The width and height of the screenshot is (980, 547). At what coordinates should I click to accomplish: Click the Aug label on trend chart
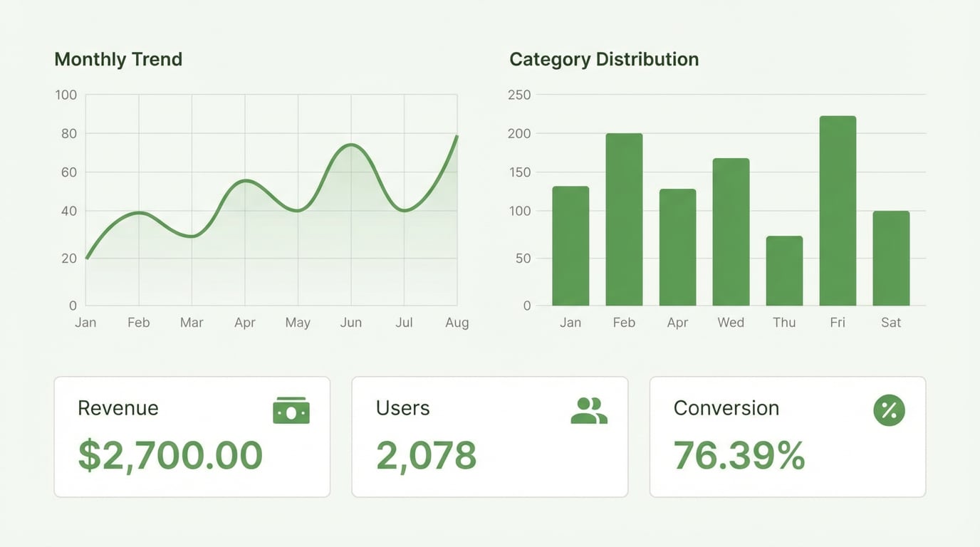pos(457,322)
